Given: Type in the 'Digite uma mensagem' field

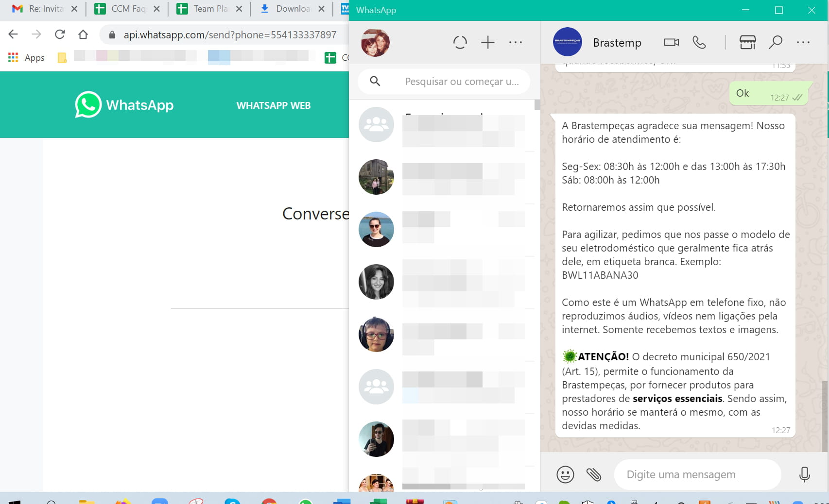Looking at the screenshot, I should point(697,474).
